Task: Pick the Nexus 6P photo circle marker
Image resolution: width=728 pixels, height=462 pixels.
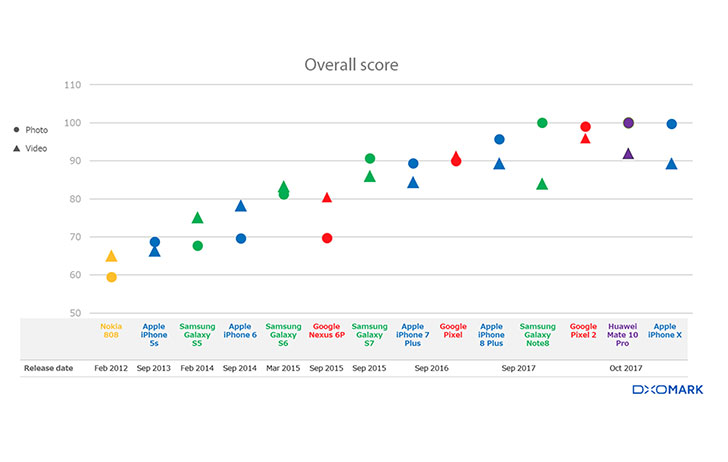Action: [327, 238]
